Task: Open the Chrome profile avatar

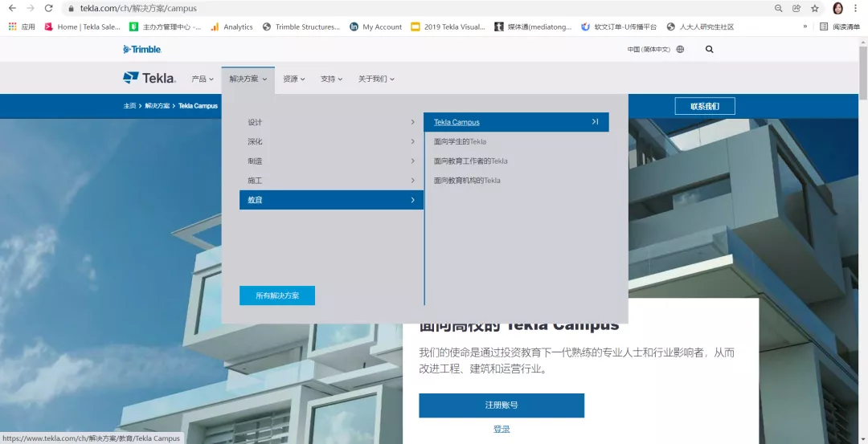Action: pyautogui.click(x=837, y=8)
